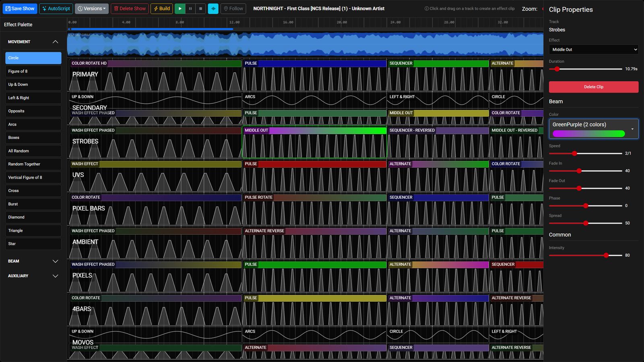The width and height of the screenshot is (644, 362).
Task: Click the blue timeline scroll bar
Action: tap(151, 29)
